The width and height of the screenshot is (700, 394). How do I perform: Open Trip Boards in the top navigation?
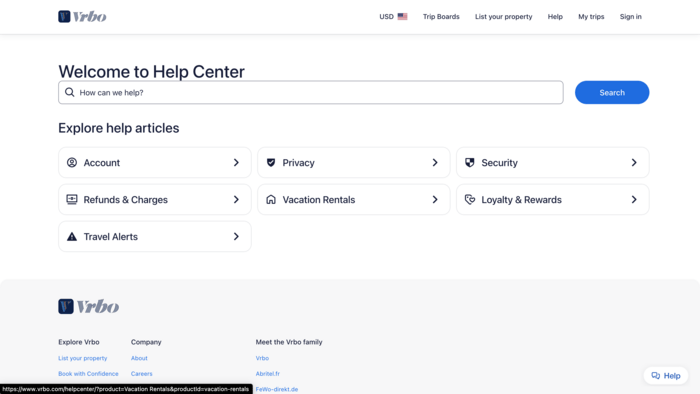tap(441, 17)
